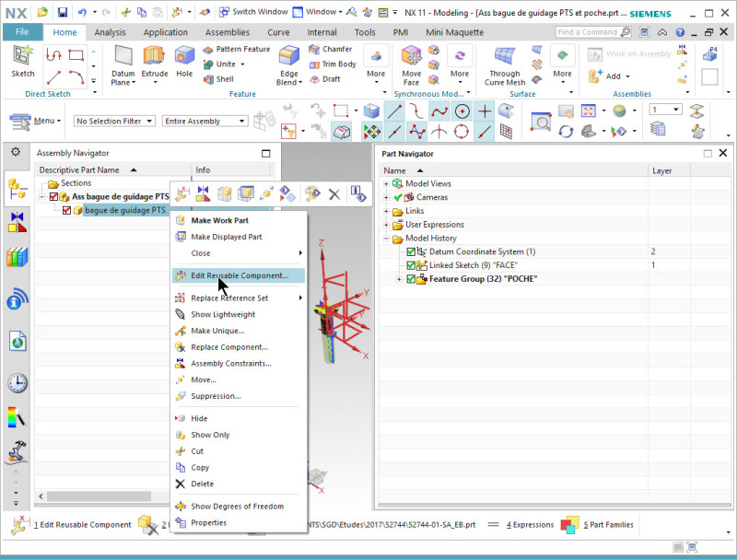
Task: Uncheck Ass bague de guidage PTS assembly checkbox
Action: [53, 196]
